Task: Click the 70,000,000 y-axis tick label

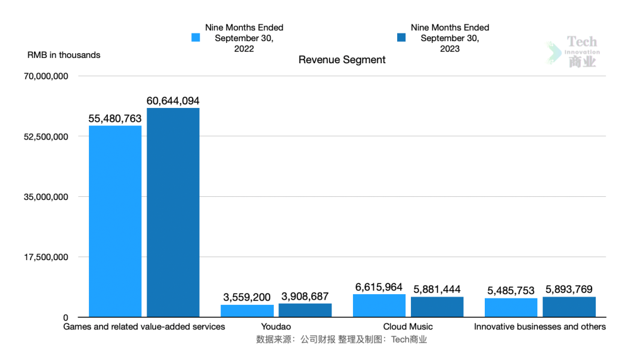Action: pyautogui.click(x=48, y=76)
